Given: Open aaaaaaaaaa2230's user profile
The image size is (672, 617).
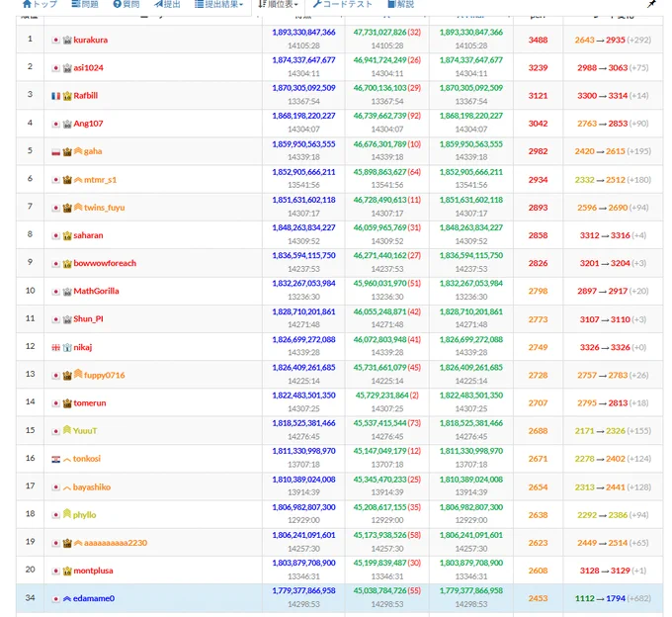Looking at the screenshot, I should 116,543.
